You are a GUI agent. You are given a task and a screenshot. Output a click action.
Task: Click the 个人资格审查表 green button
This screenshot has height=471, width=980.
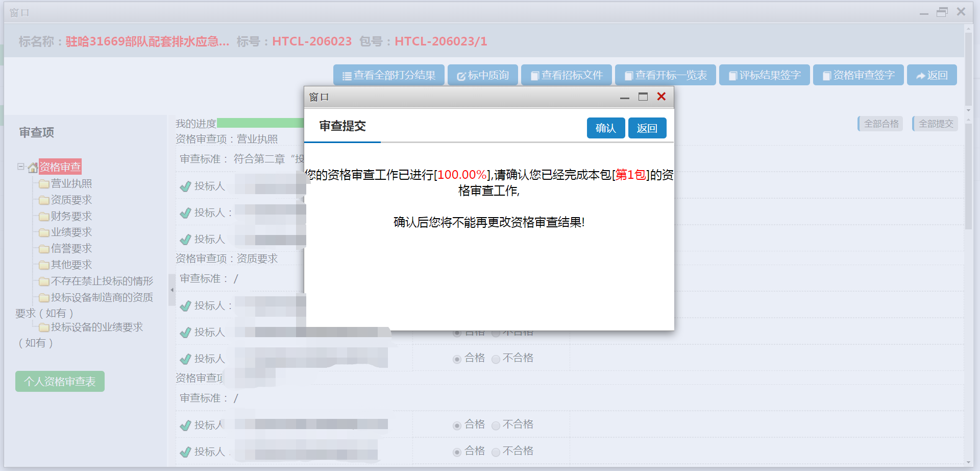coord(60,382)
